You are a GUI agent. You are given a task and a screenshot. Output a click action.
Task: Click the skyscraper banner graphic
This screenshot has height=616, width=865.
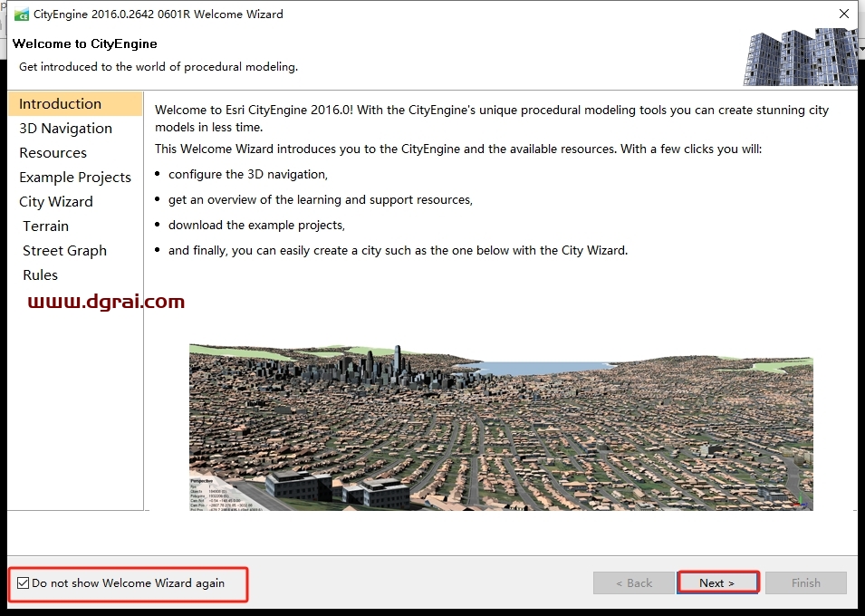pos(800,57)
